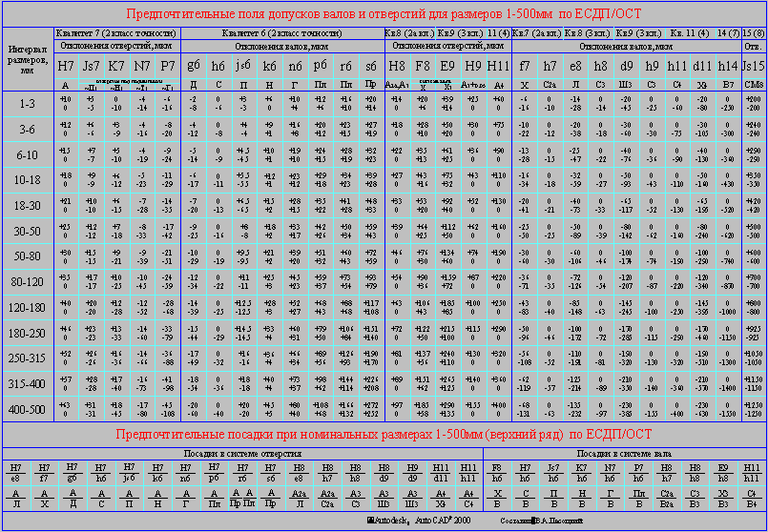
Task: Click the '18-30' size interval row label
Action: pos(28,206)
